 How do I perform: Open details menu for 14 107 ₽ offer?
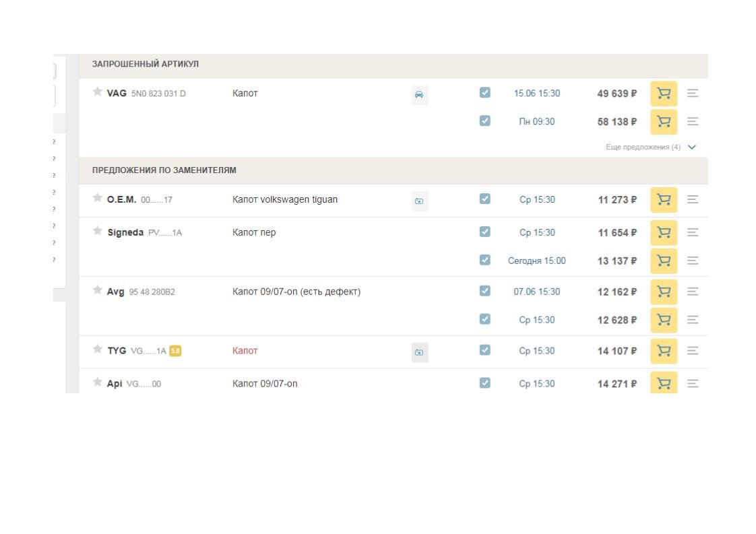click(693, 351)
